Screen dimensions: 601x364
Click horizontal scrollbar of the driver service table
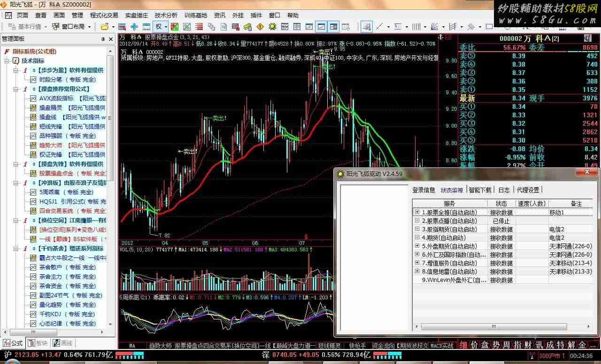[493, 327]
